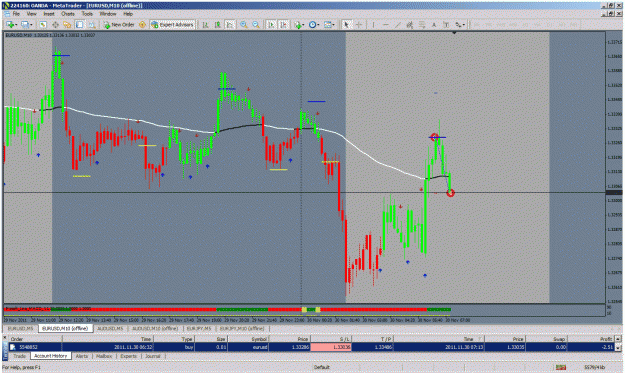
Task: Click the Zoom In magnifier icon
Action: [x=244, y=25]
